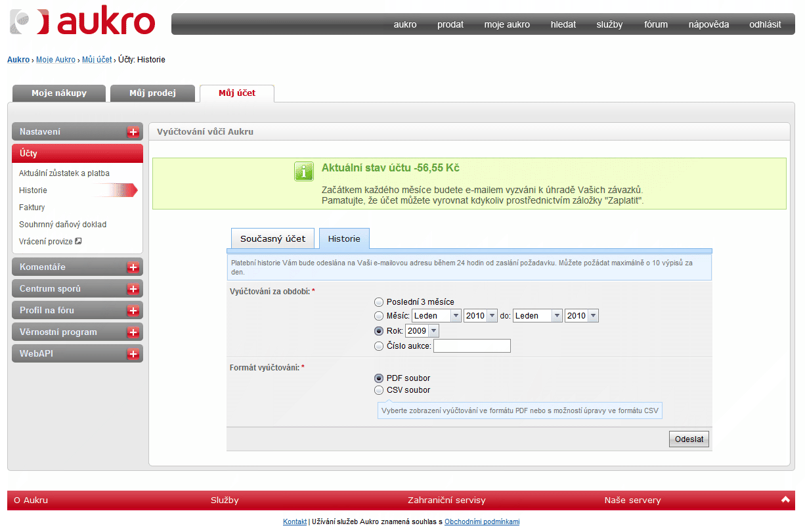This screenshot has width=805, height=532.
Task: Open služby in the top menu
Action: [609, 24]
